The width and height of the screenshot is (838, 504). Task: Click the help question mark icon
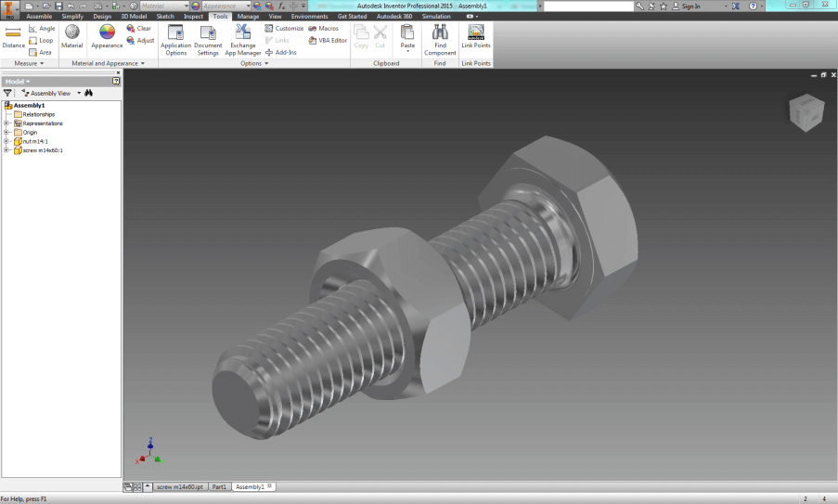(753, 6)
